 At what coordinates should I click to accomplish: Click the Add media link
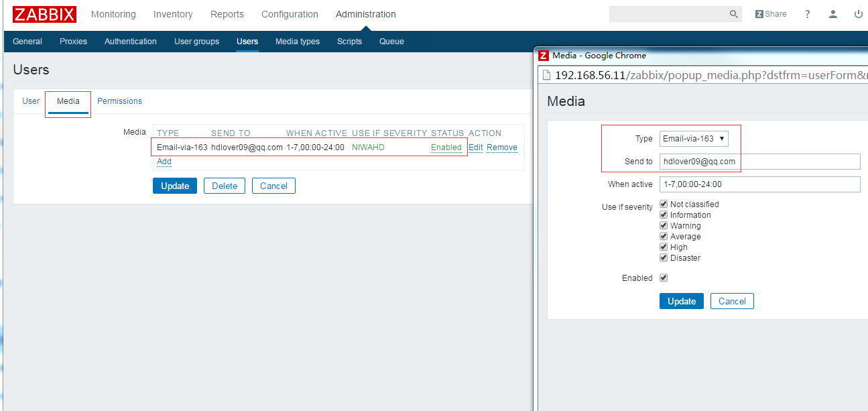click(164, 162)
